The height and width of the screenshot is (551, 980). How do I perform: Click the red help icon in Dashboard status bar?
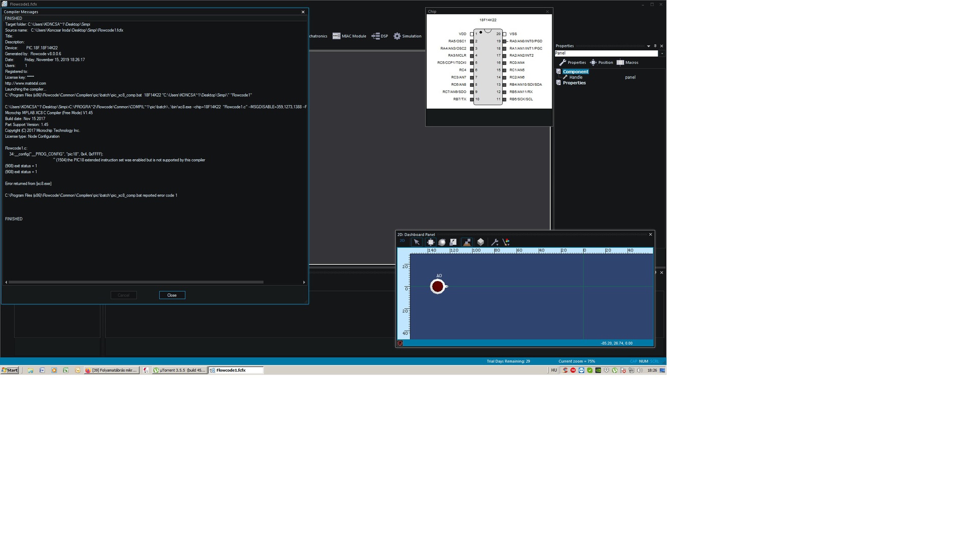[x=400, y=343]
